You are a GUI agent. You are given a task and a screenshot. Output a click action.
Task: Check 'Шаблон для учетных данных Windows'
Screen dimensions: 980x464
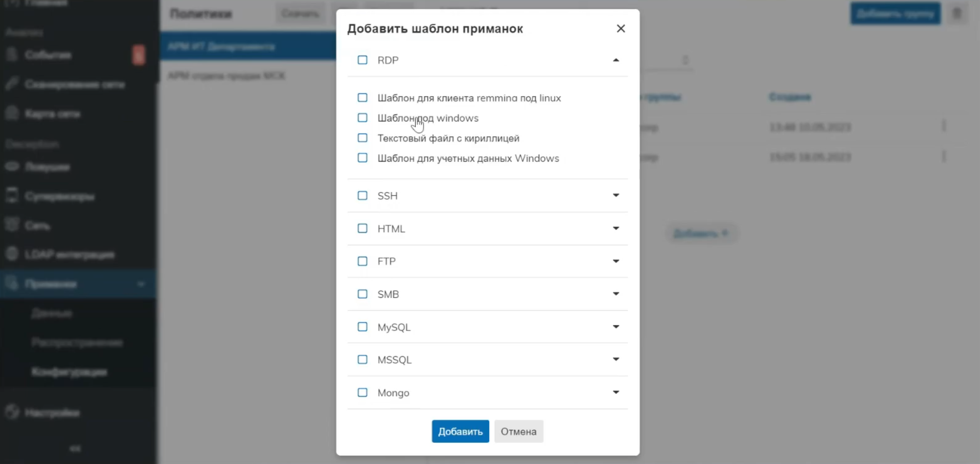tap(362, 158)
